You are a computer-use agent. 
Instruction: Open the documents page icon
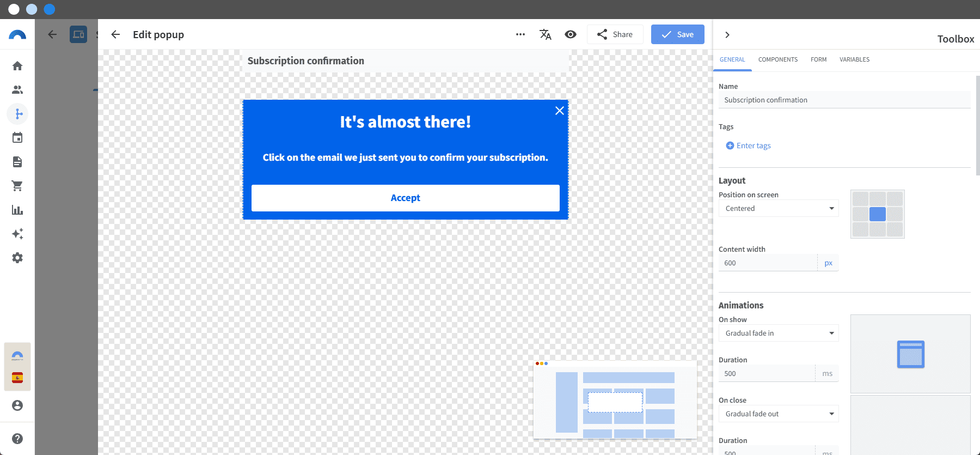tap(17, 162)
